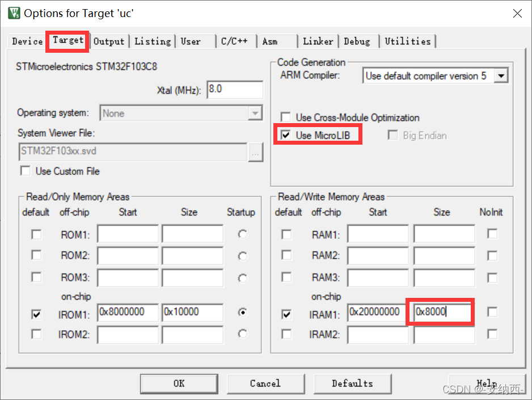This screenshot has width=532, height=400.
Task: Click the RAM2 Size field
Action: click(444, 255)
